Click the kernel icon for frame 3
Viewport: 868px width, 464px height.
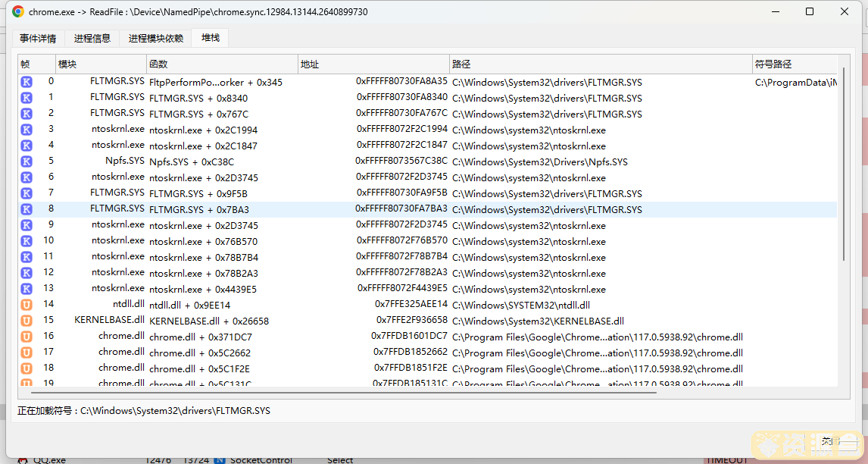pos(27,130)
